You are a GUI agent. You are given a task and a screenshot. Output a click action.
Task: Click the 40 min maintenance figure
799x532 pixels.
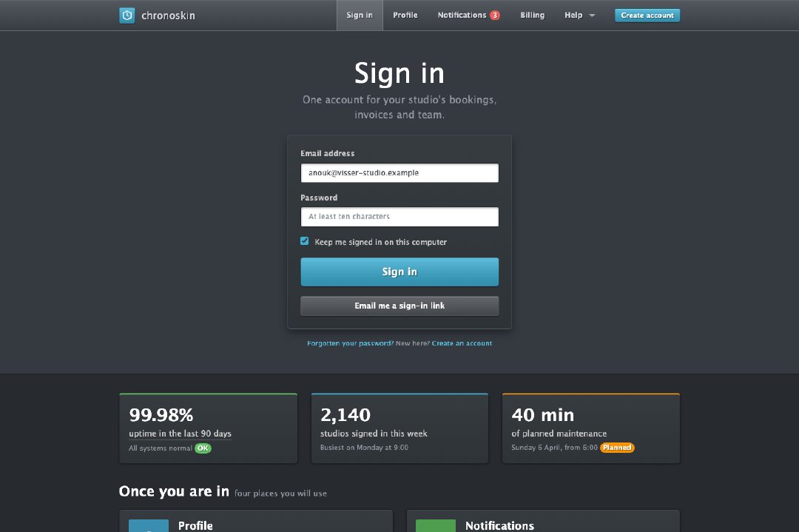(x=543, y=415)
